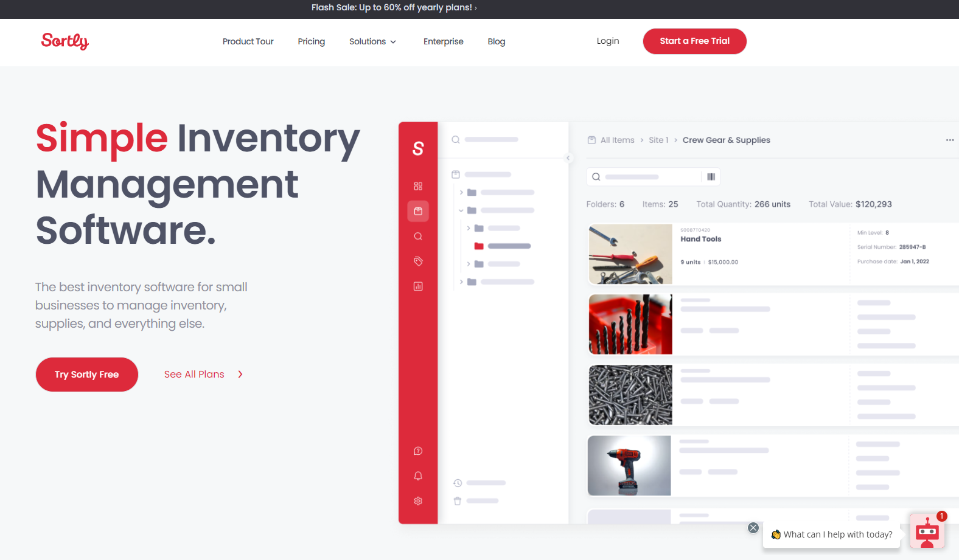Click the trash icon in folder panel

coord(458,501)
